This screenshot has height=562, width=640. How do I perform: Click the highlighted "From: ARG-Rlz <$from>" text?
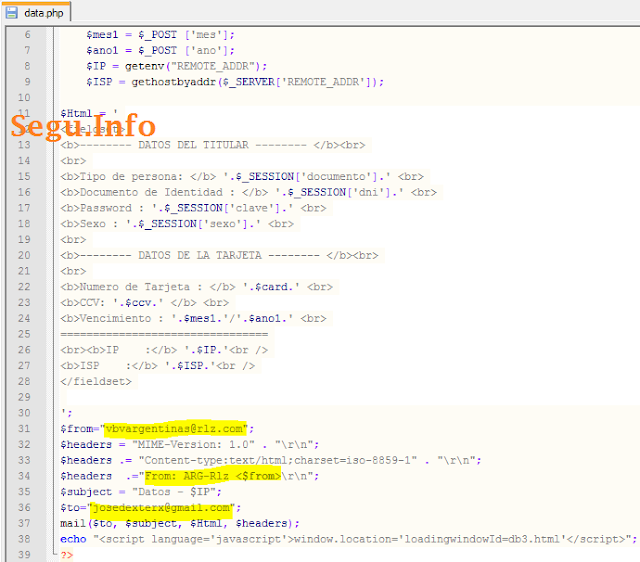click(x=213, y=476)
